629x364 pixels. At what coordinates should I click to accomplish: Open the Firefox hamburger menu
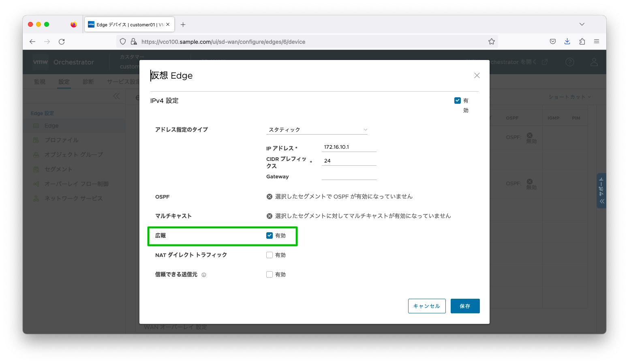click(597, 41)
